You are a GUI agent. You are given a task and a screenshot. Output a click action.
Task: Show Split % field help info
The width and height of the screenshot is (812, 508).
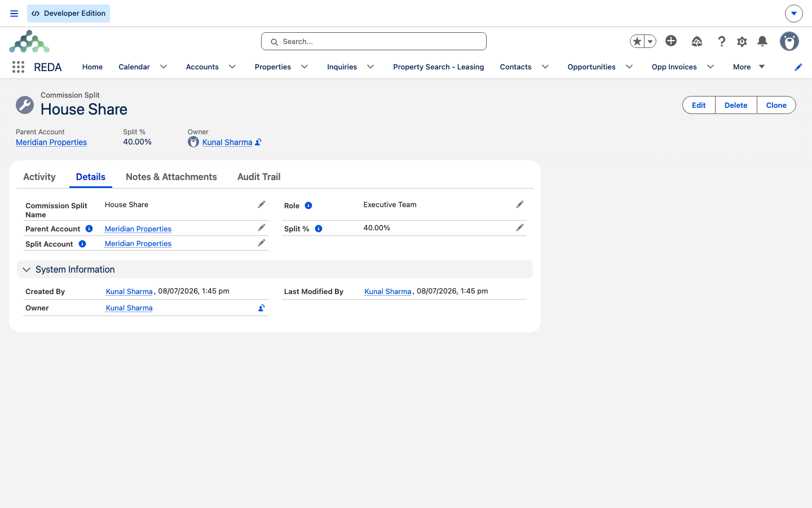[x=319, y=229]
